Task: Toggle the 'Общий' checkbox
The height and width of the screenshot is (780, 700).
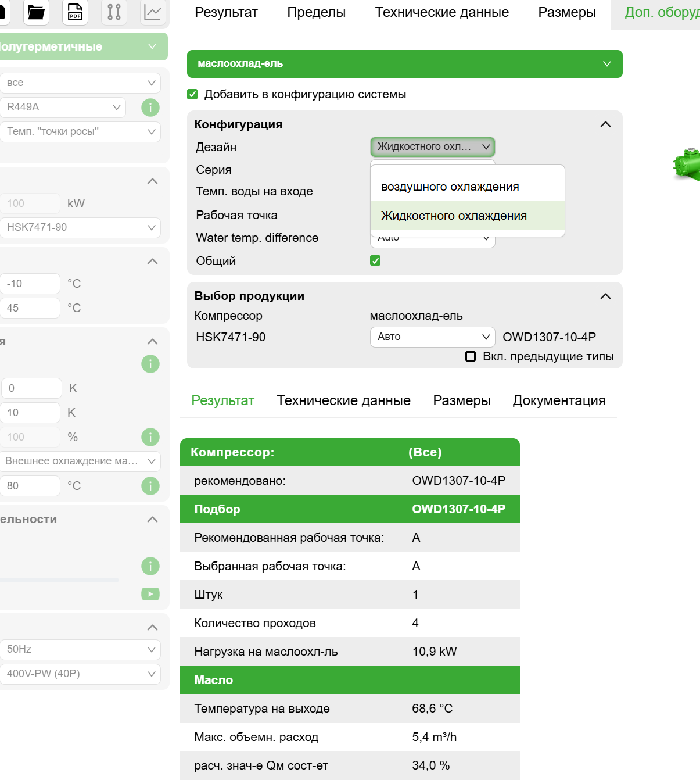Action: (375, 261)
